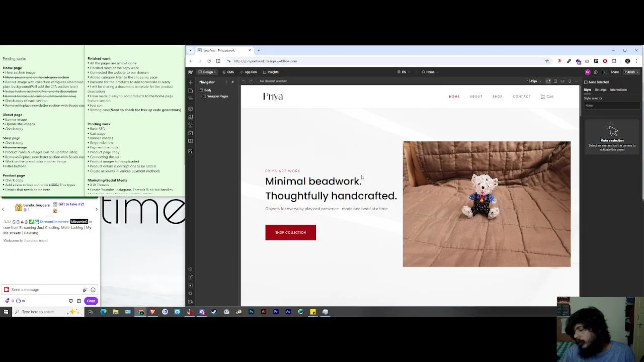Open the Add Elements panel plus icon
This screenshot has height=362, width=644.
[190, 82]
